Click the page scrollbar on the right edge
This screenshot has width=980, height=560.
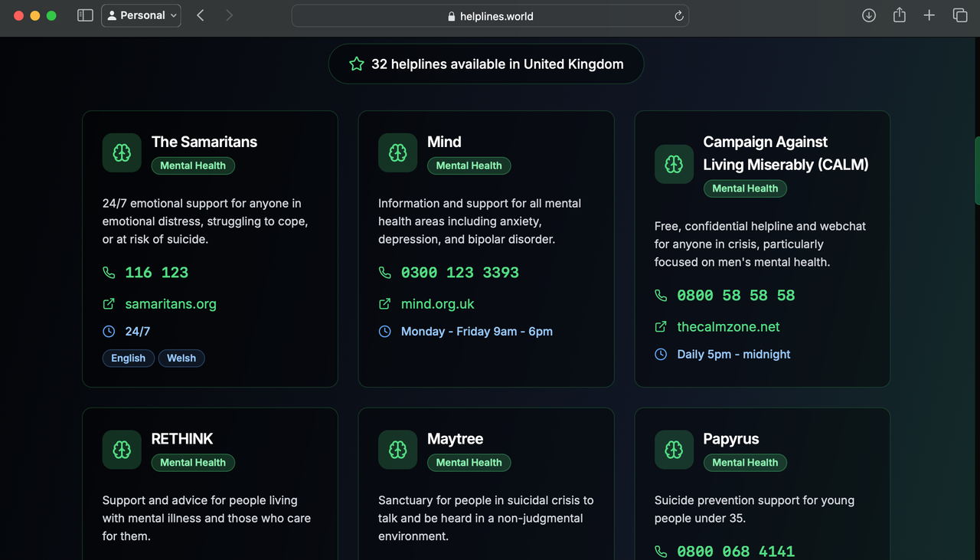coord(977,170)
